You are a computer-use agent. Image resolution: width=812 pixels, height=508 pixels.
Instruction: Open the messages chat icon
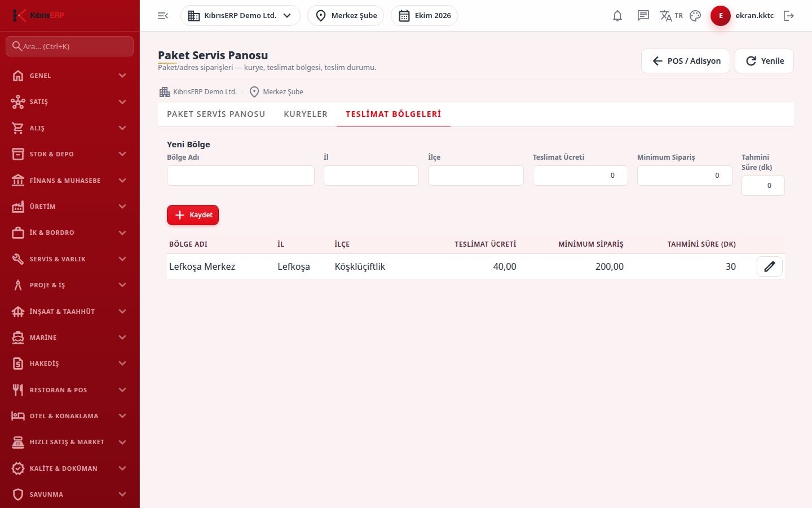tap(643, 16)
